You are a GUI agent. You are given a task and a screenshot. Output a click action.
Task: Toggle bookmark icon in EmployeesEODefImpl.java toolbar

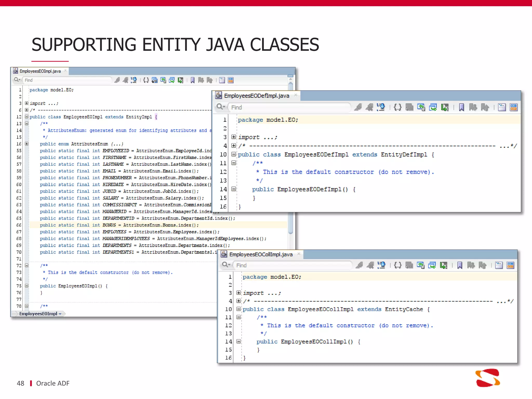[x=461, y=107]
